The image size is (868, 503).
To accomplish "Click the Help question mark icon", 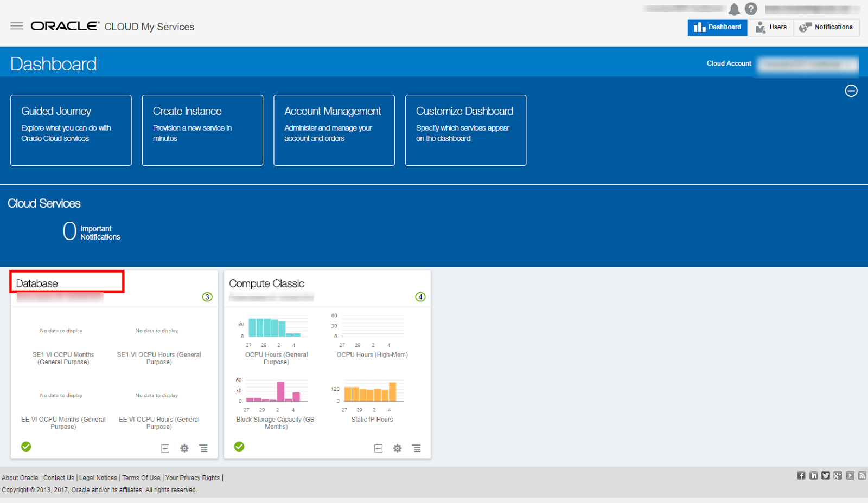I will coord(751,9).
